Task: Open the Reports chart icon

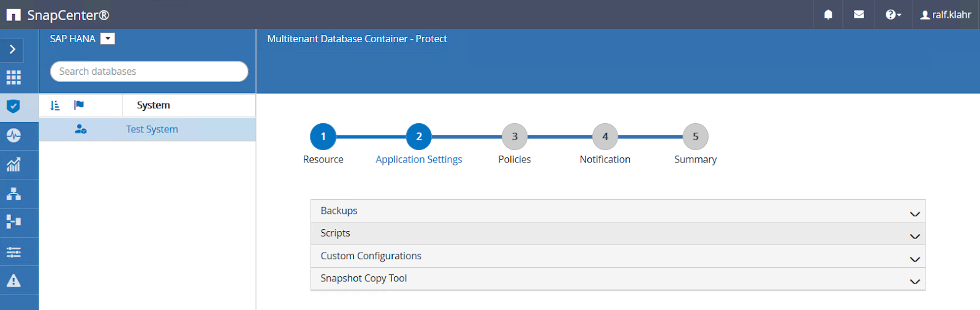Action: click(x=13, y=164)
